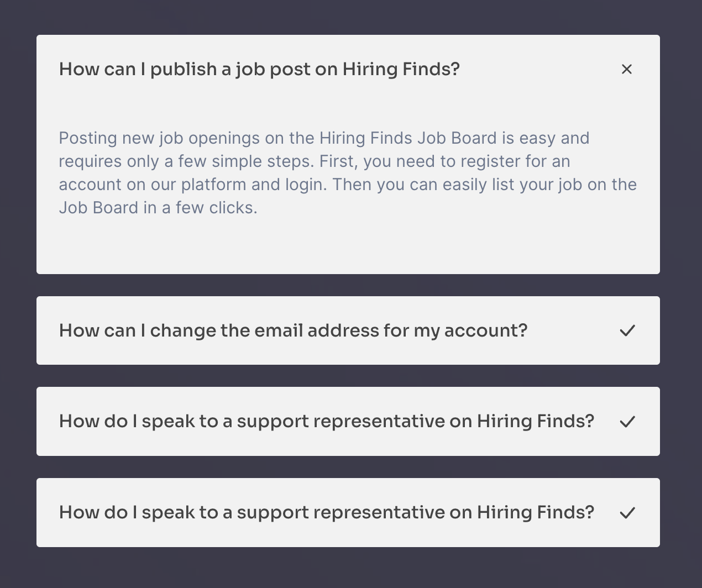Click "Hiring Finds?" in the publish question heading
Viewport: 702px width, 588px height.
click(x=401, y=69)
